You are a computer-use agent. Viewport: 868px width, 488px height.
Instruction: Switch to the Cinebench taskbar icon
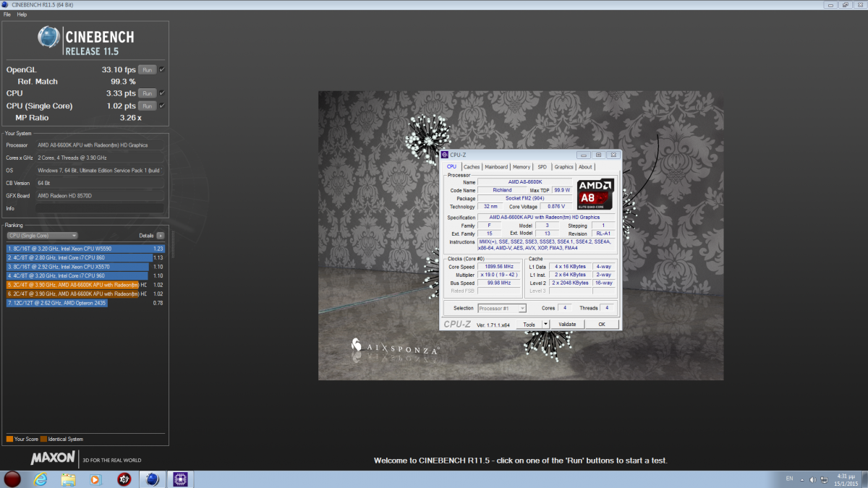click(152, 479)
